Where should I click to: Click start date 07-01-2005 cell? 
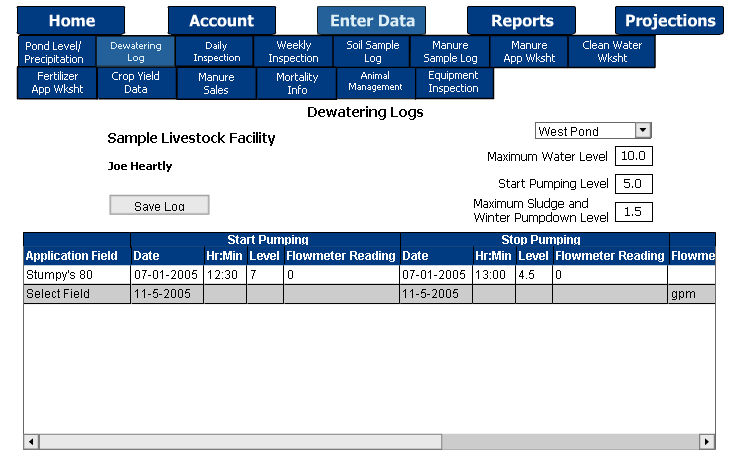click(167, 275)
